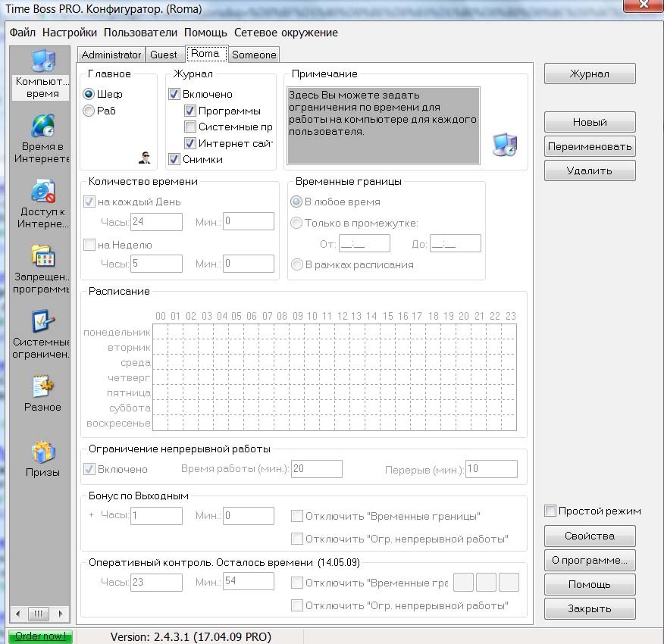Viewport: 664px width, 644px height.
Task: Click the computer clock icon beside the note
Action: (x=505, y=145)
